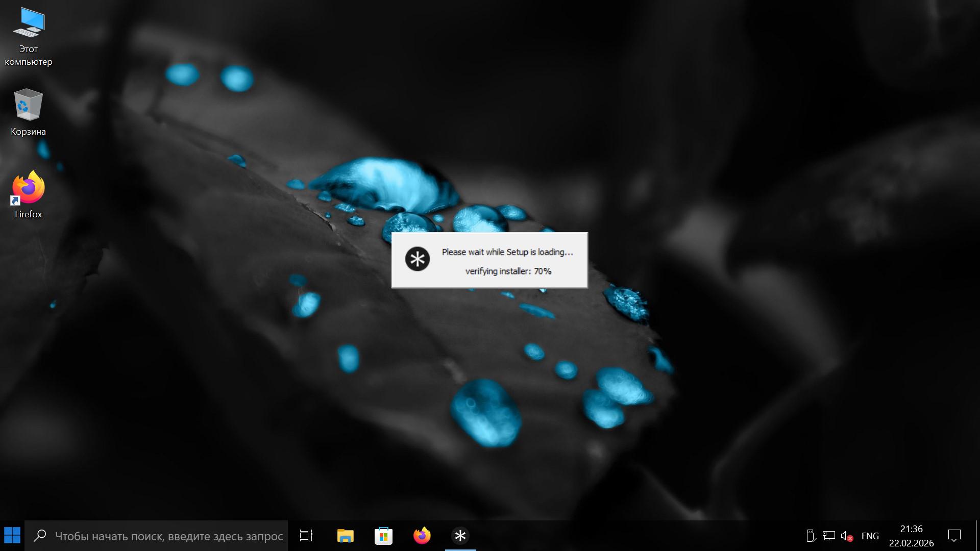Click the USB safely remove tray icon
The height and width of the screenshot is (551, 980).
coord(811,536)
